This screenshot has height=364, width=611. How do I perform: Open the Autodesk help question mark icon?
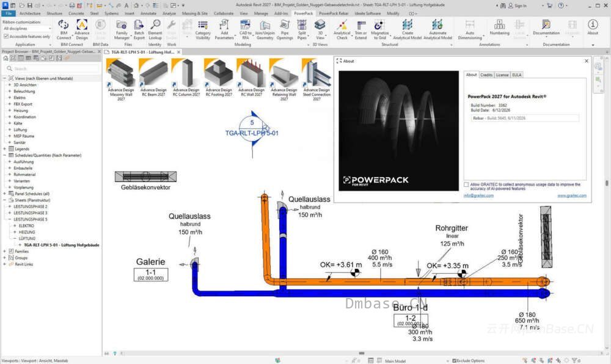[561, 5]
